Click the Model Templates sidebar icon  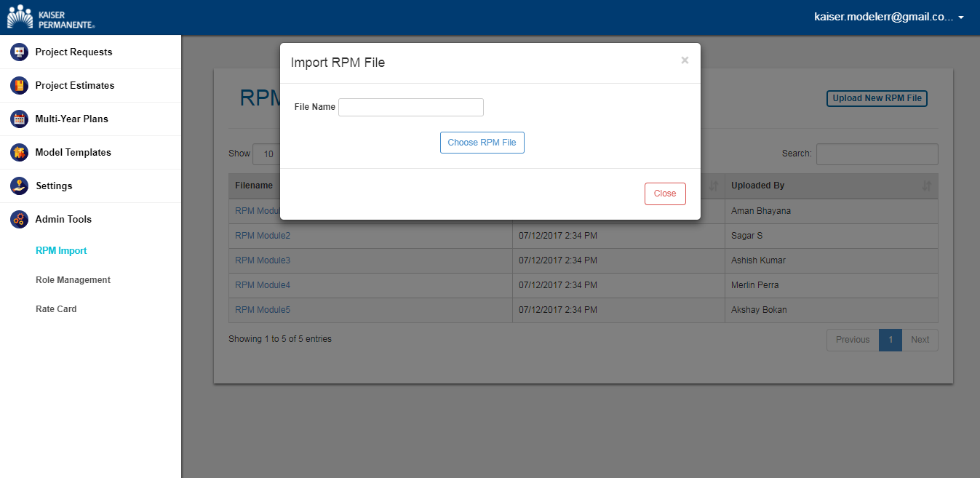pos(19,153)
